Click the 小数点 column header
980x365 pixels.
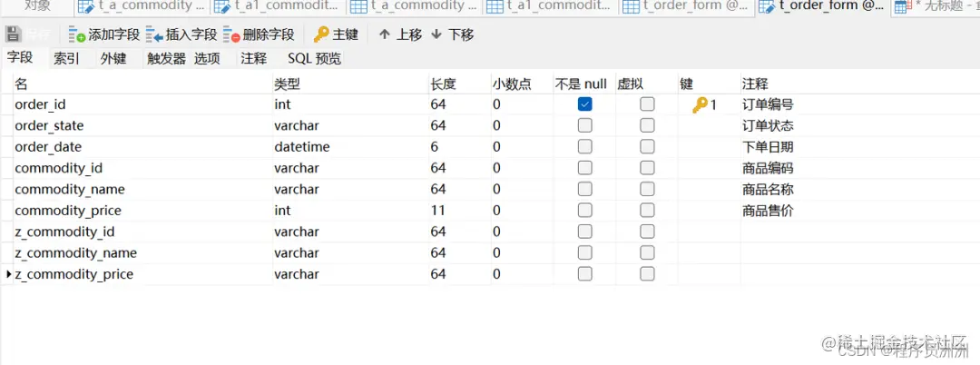pos(522,84)
